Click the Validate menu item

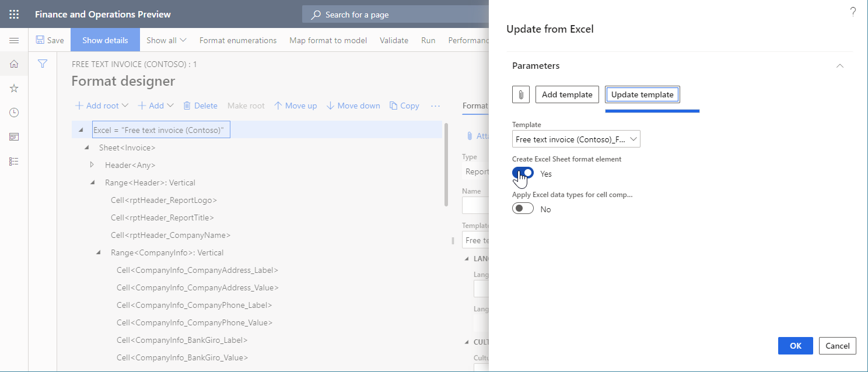point(394,40)
